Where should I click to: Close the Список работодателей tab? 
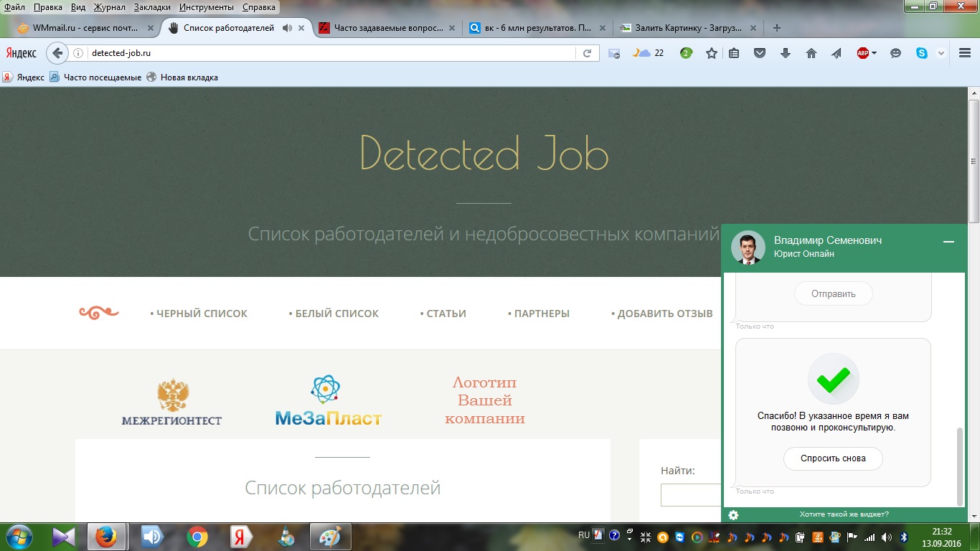tap(301, 28)
